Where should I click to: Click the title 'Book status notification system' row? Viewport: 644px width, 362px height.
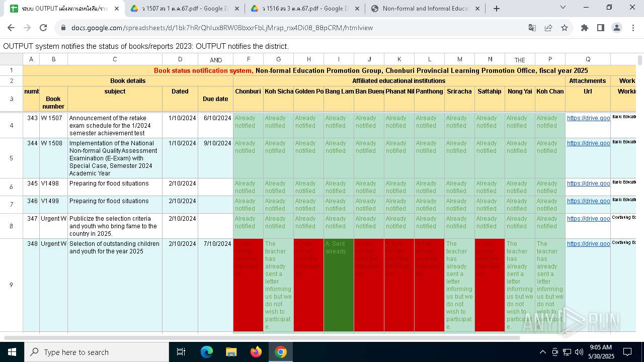click(329, 71)
